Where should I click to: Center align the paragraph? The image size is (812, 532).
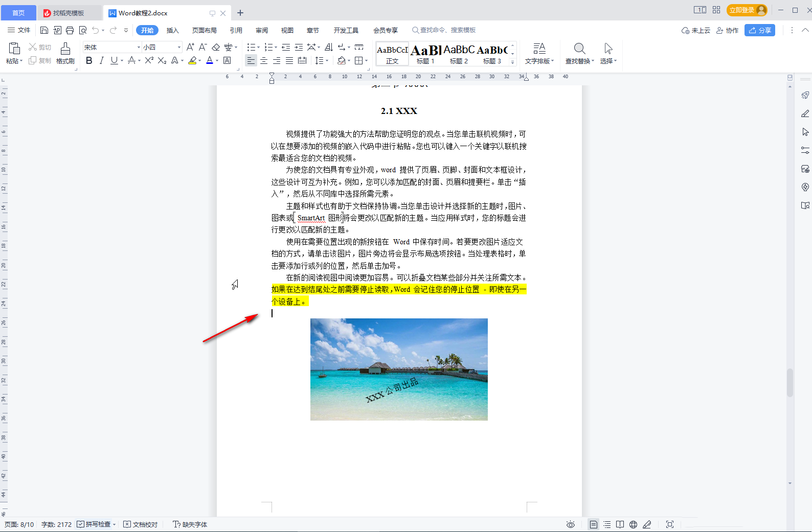(x=264, y=61)
